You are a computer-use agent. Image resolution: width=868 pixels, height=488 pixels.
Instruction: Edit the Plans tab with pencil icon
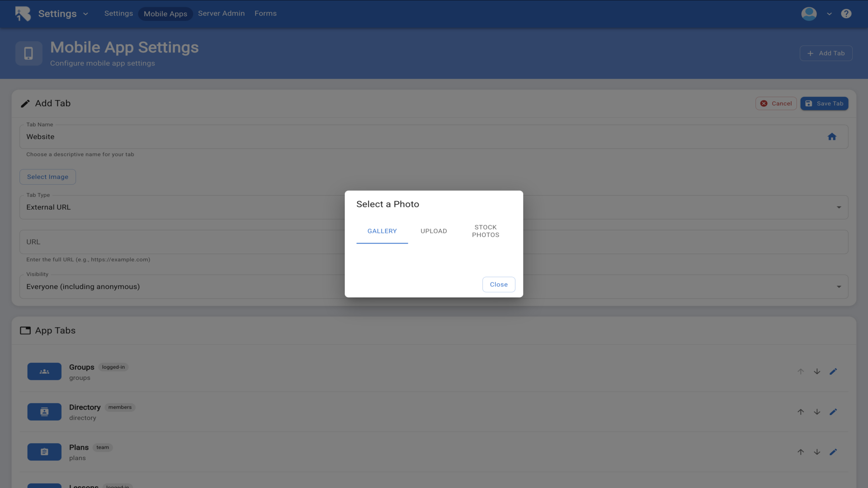[x=833, y=452]
